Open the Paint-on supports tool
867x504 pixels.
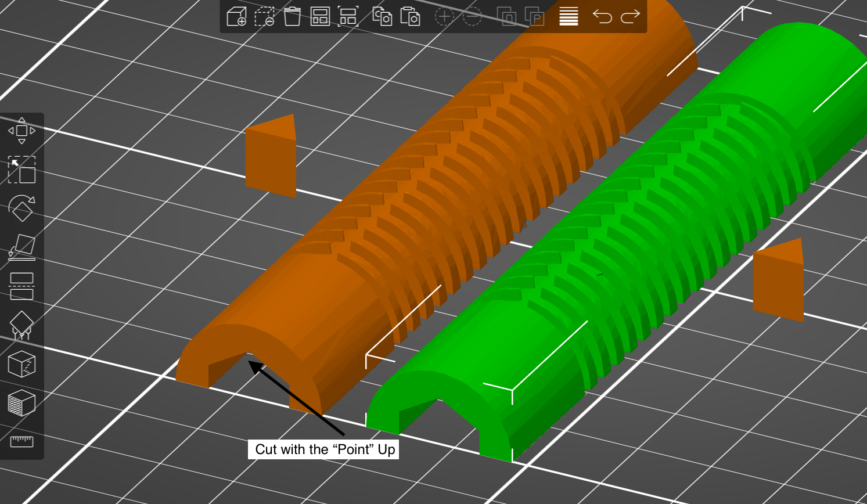(x=21, y=325)
